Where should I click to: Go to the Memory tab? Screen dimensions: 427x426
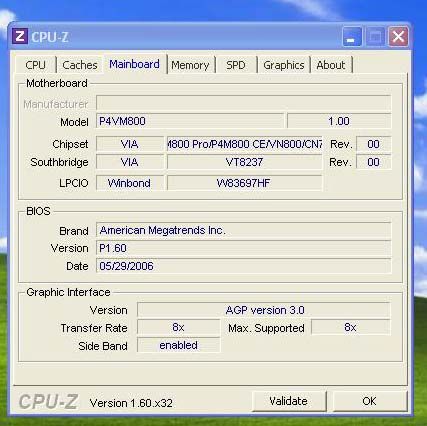click(190, 65)
